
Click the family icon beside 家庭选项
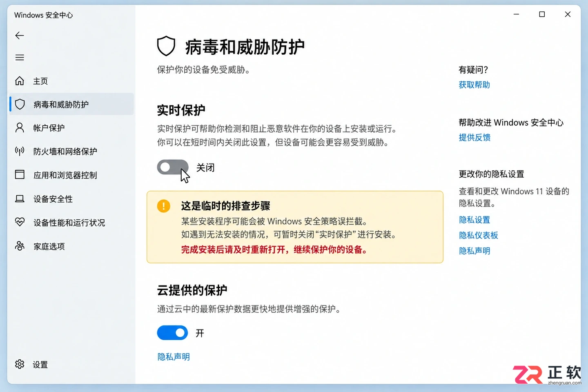(x=20, y=246)
